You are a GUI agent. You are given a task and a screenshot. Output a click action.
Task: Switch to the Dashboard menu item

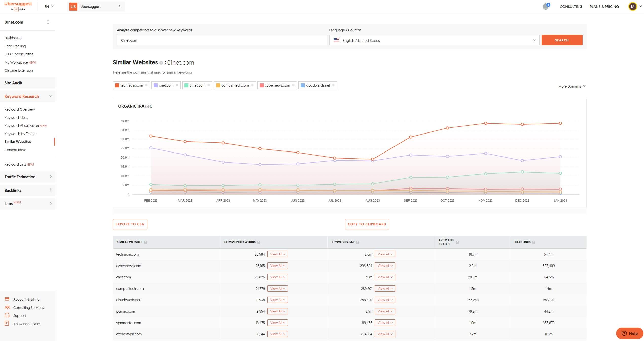(x=13, y=38)
